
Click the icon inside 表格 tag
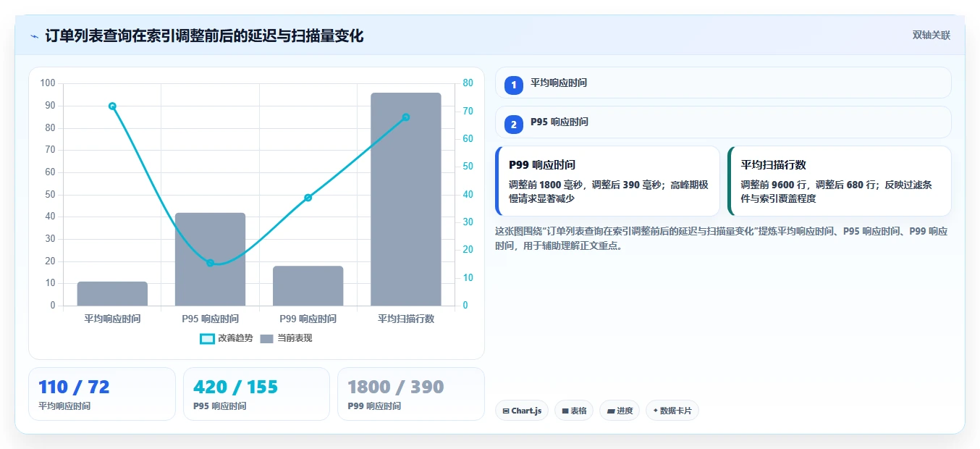[x=565, y=411]
